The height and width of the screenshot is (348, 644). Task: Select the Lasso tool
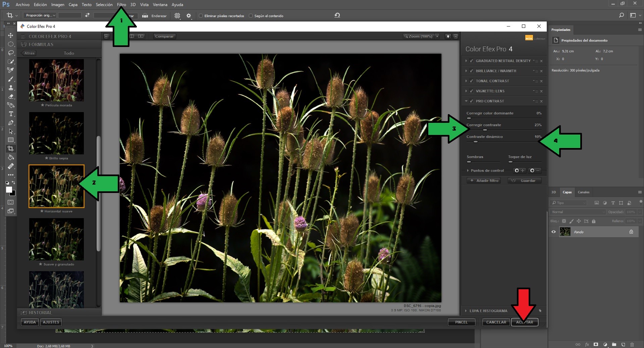pyautogui.click(x=11, y=53)
